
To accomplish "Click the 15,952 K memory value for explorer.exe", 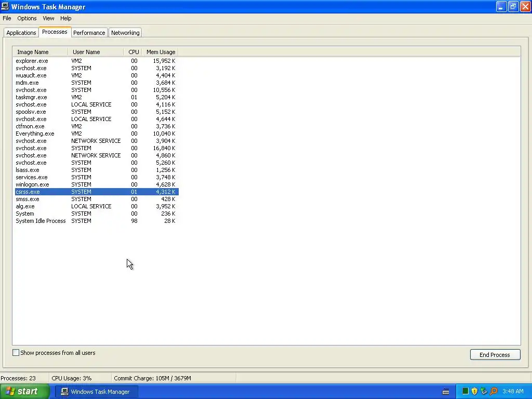I will [164, 61].
